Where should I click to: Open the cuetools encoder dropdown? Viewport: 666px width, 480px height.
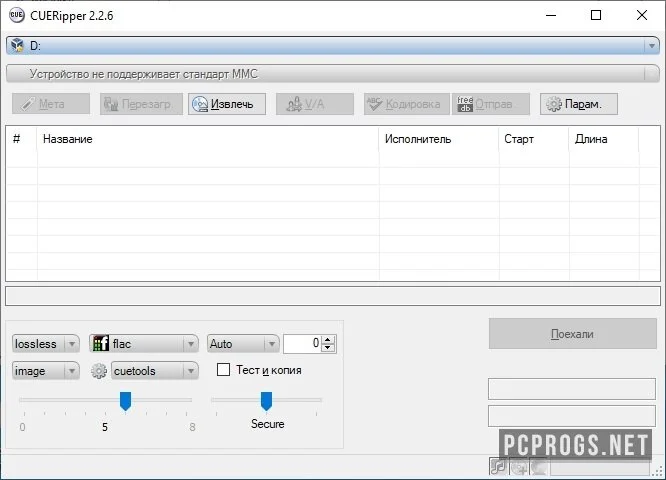(155, 371)
